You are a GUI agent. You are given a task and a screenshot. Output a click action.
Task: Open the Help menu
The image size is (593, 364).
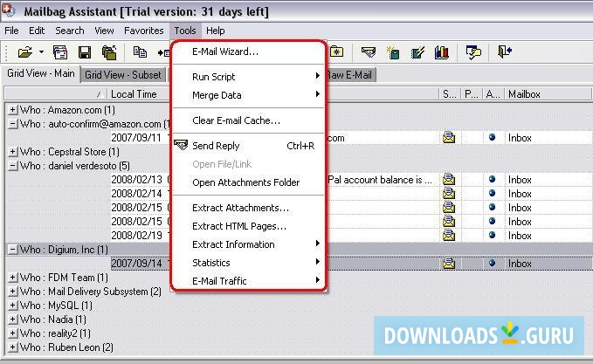click(215, 31)
